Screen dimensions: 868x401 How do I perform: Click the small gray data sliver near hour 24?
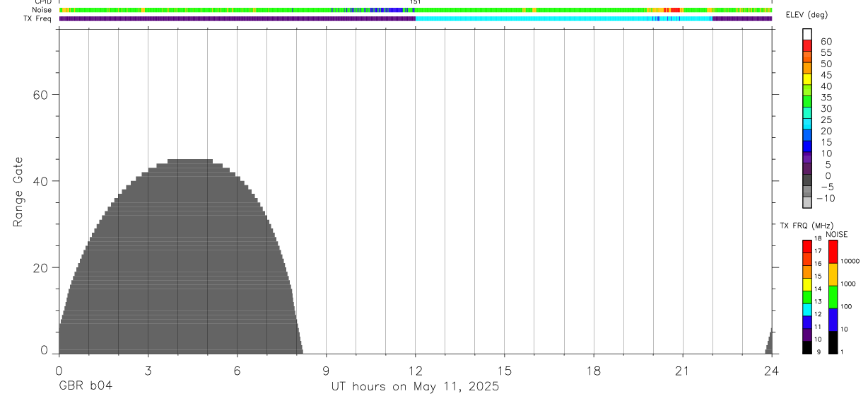click(769, 342)
